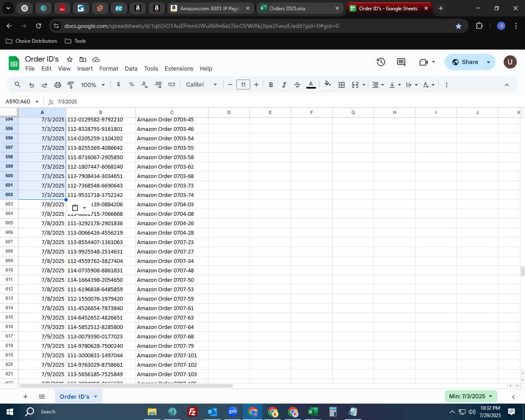Format as percent icon
This screenshot has width=525, height=420.
[132, 84]
